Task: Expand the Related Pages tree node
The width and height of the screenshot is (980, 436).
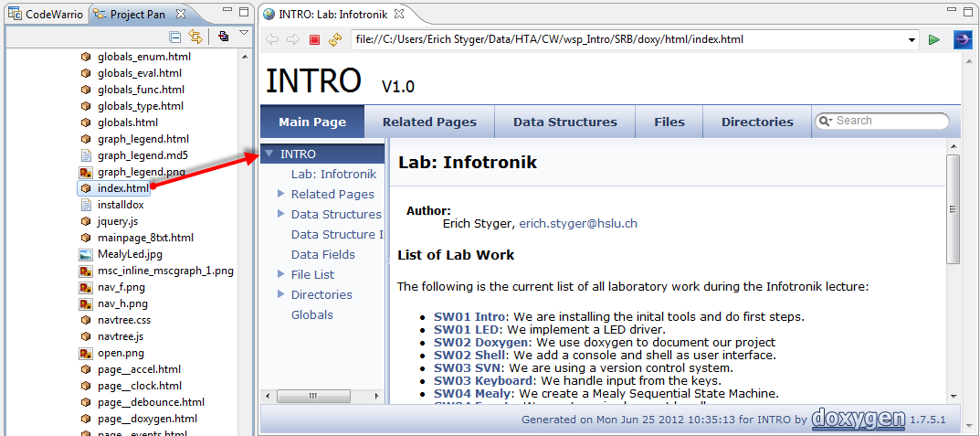Action: (281, 194)
